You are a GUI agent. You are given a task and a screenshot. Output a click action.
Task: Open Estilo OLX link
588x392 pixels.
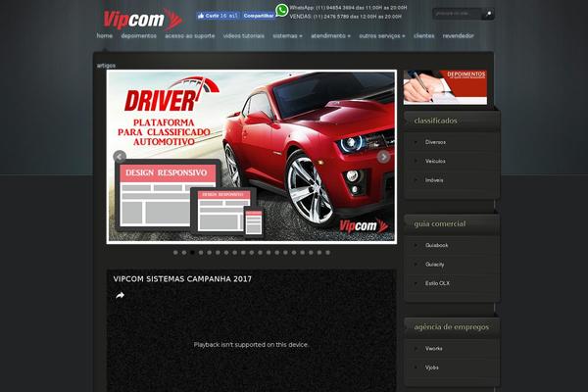pos(437,283)
